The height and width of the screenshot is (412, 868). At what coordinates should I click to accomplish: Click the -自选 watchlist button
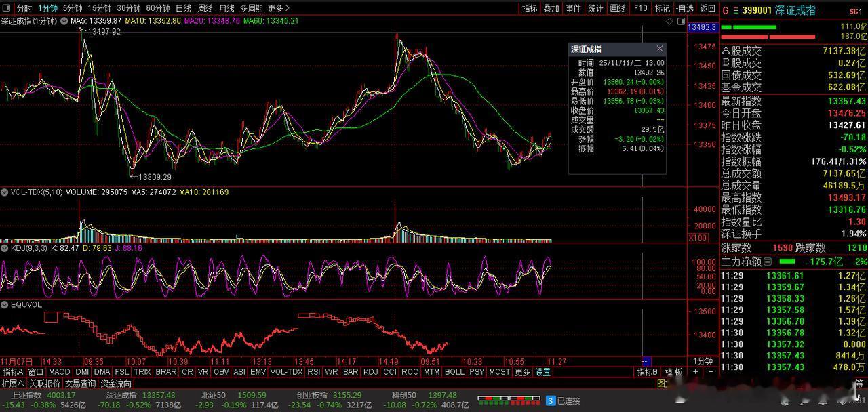685,8
